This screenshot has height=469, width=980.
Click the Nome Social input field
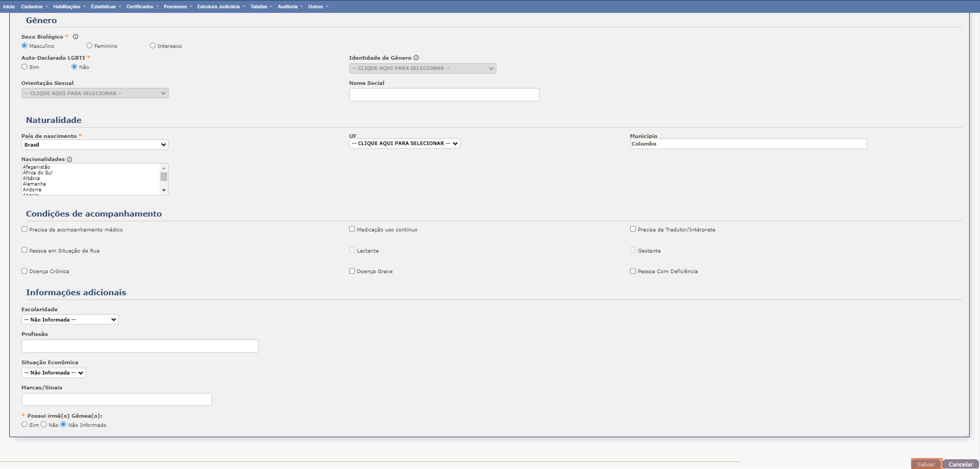click(x=444, y=95)
